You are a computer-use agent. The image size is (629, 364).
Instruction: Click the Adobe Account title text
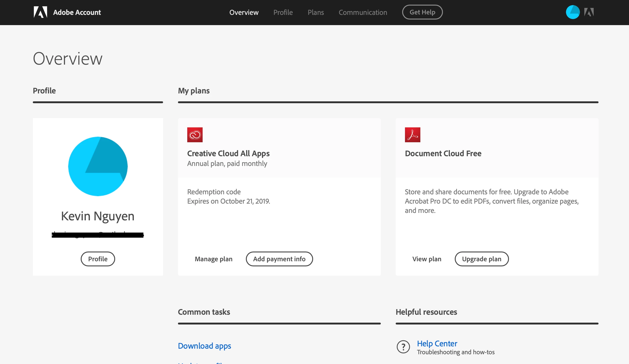[77, 12]
